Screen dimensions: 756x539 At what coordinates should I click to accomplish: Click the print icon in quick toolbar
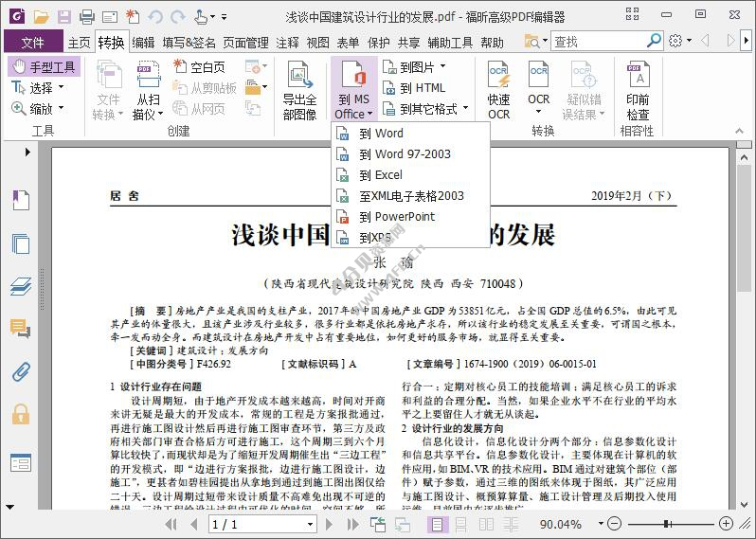point(87,16)
